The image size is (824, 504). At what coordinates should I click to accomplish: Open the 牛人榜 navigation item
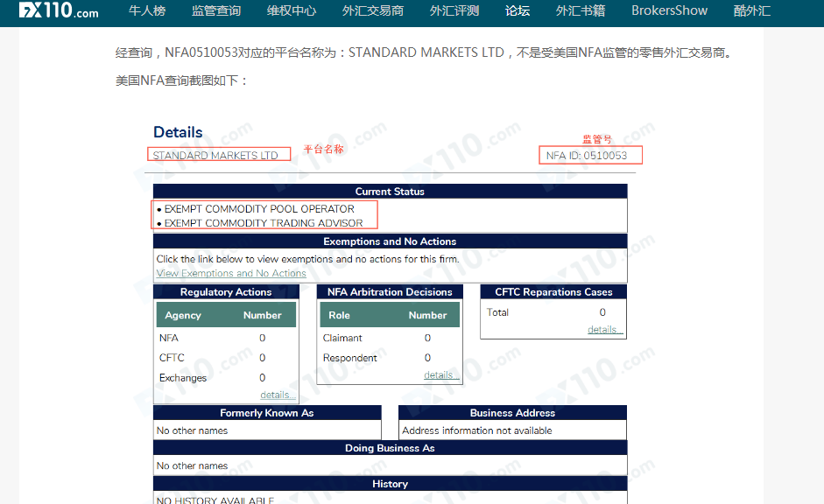click(145, 11)
